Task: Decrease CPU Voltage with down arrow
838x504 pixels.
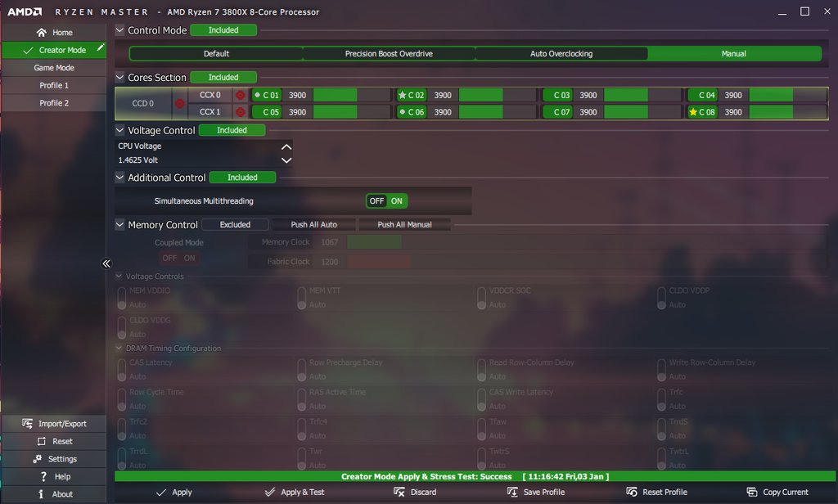Action: pos(286,160)
